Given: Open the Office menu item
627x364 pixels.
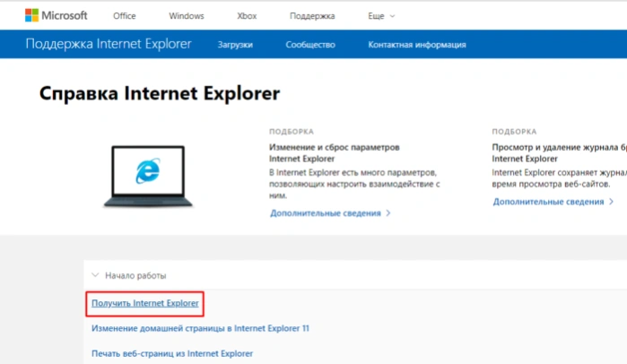Looking at the screenshot, I should coord(125,16).
